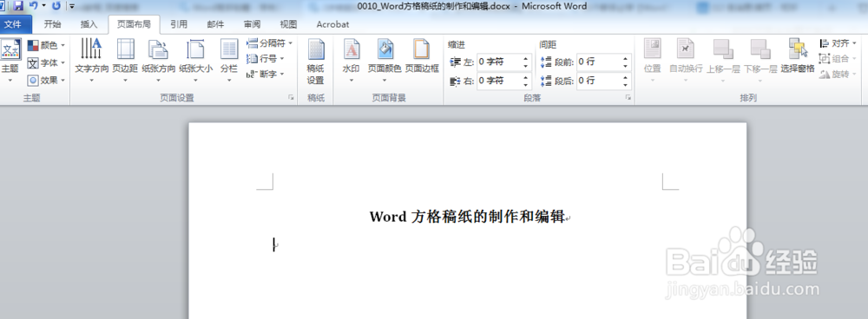
Task: Switch to the 审阅 review tab
Action: pyautogui.click(x=252, y=25)
